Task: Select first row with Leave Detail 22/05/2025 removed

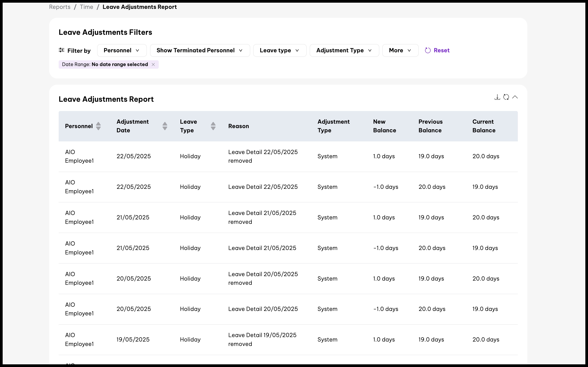Action: (x=263, y=156)
